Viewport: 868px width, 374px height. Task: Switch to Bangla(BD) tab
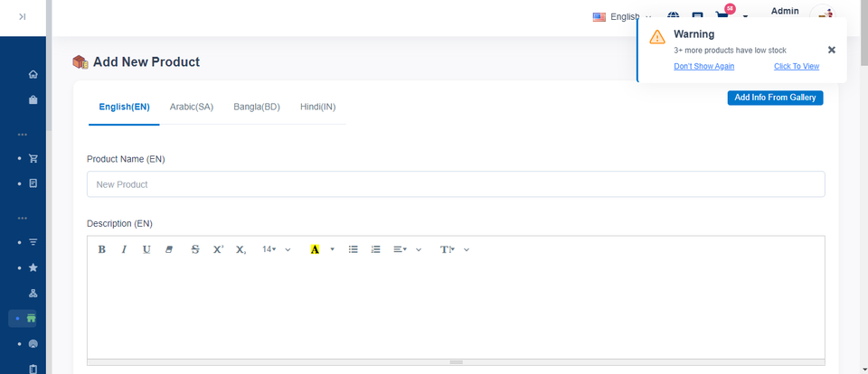[257, 107]
